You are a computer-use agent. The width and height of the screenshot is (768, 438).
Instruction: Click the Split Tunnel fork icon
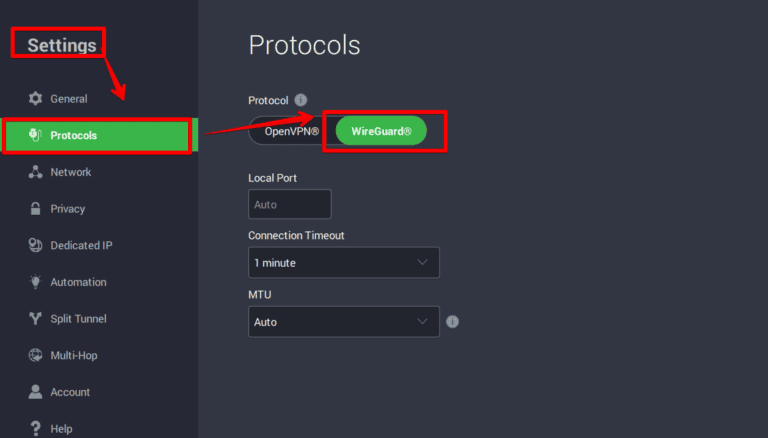click(x=36, y=319)
